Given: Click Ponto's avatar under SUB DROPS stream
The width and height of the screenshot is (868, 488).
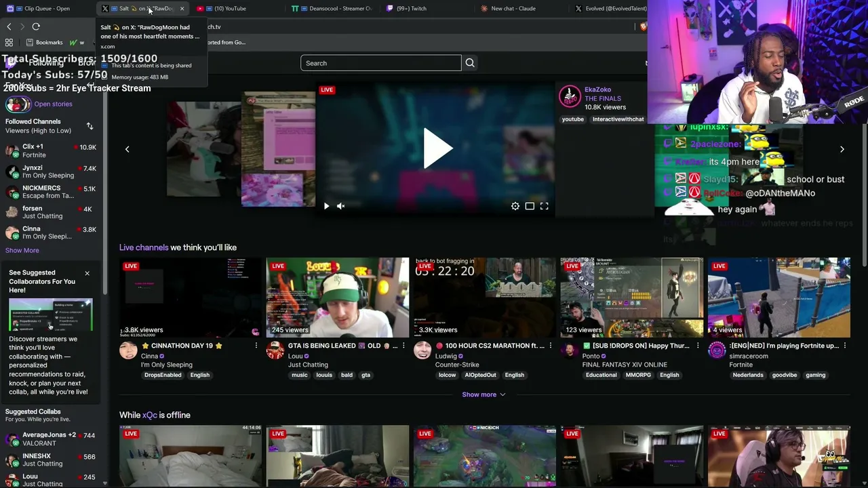Looking at the screenshot, I should pyautogui.click(x=570, y=350).
